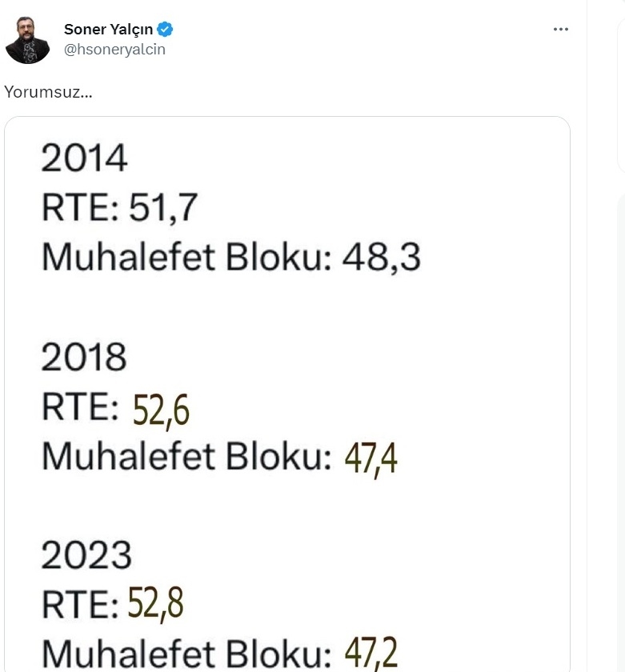The image size is (625, 672).
Task: Click Muhalefet Bloku label under 2018
Action: [x=187, y=455]
